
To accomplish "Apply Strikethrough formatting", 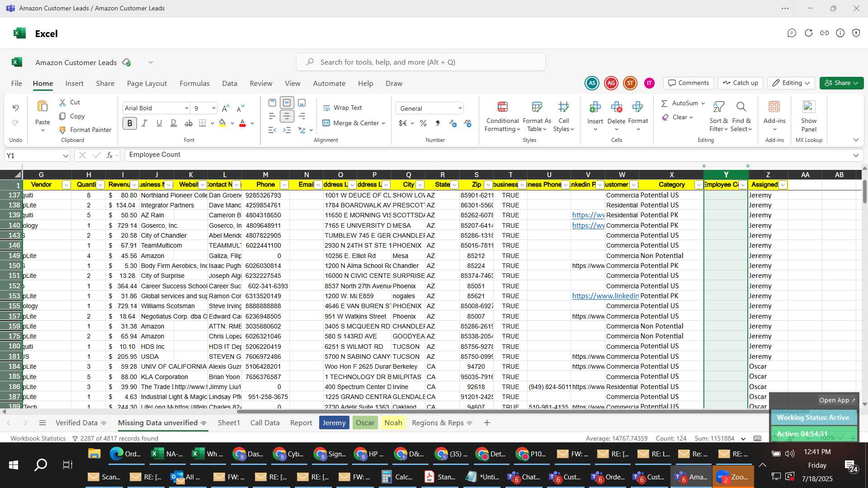I will click(x=189, y=123).
